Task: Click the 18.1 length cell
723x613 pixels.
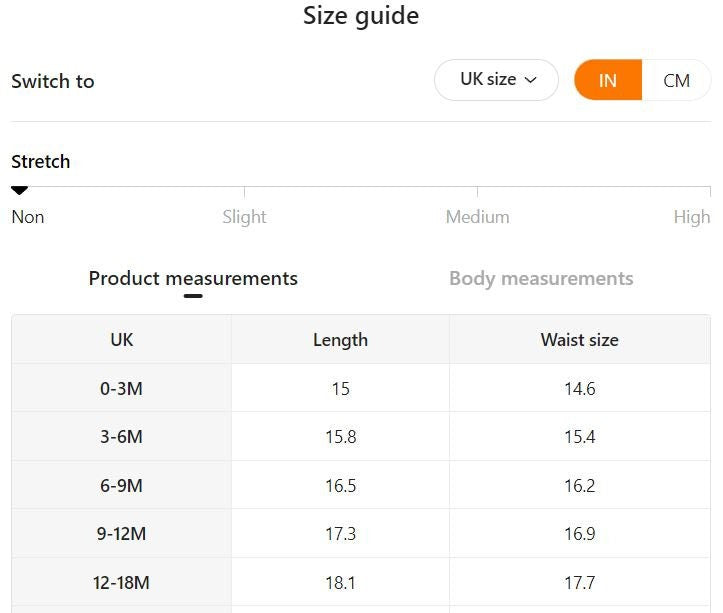Action: [340, 582]
